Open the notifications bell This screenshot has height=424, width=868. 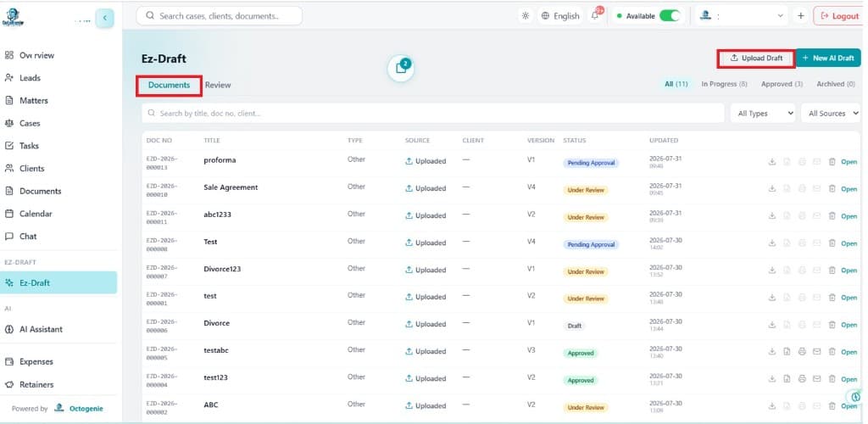coord(595,16)
